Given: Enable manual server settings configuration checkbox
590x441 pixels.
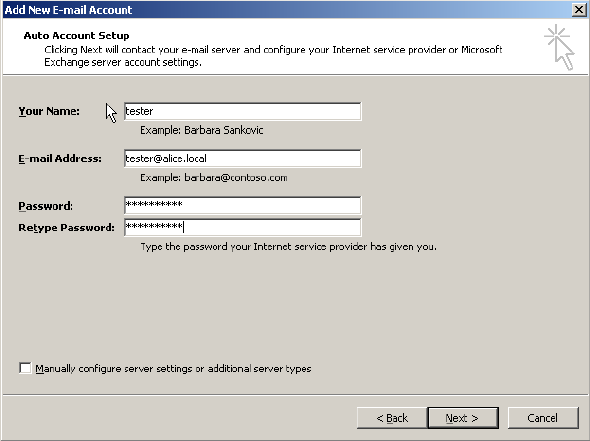Looking at the screenshot, I should click(x=25, y=368).
